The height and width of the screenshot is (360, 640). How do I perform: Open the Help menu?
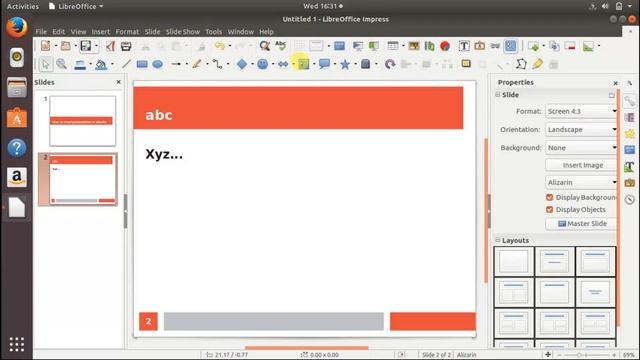266,32
